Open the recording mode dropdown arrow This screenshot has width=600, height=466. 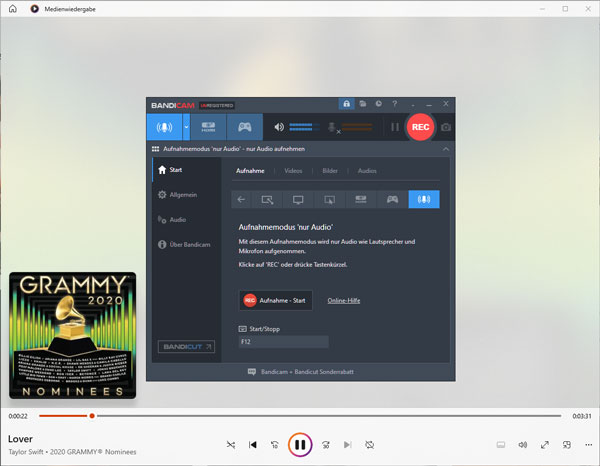(x=186, y=127)
